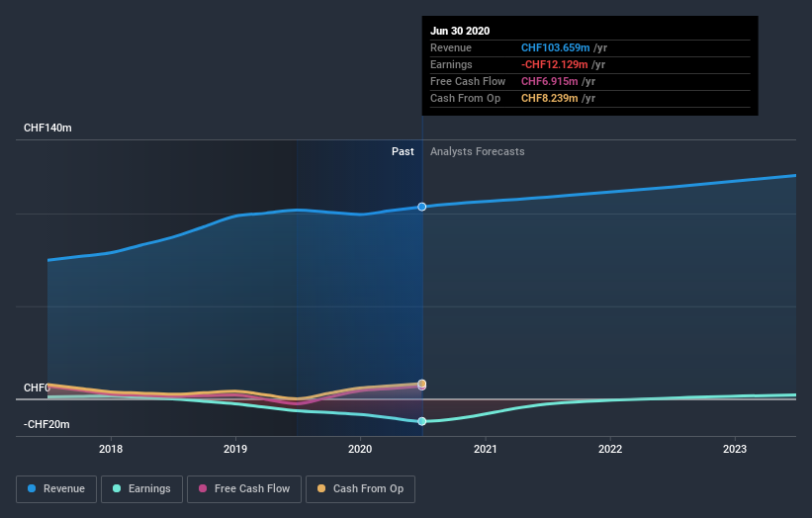Screen dimensions: 812x518
Task: Click the -CHF12.129m earnings value in tooltip
Action: pyautogui.click(x=554, y=64)
